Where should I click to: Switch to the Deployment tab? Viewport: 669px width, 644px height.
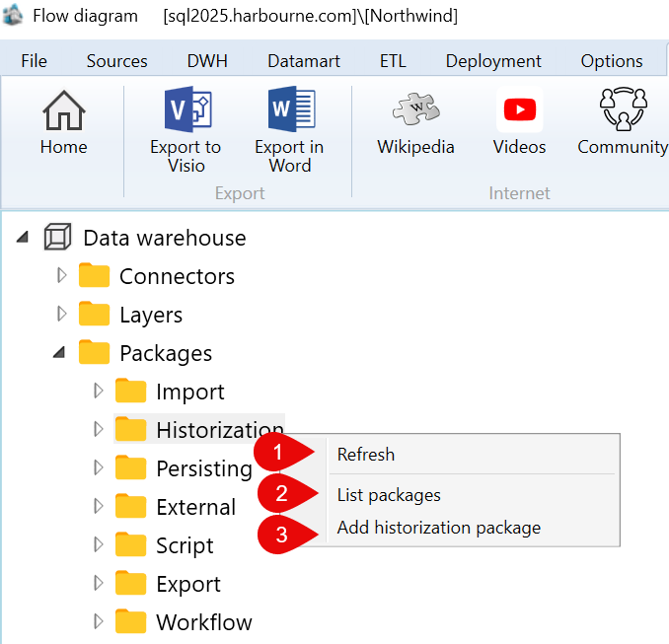[493, 61]
